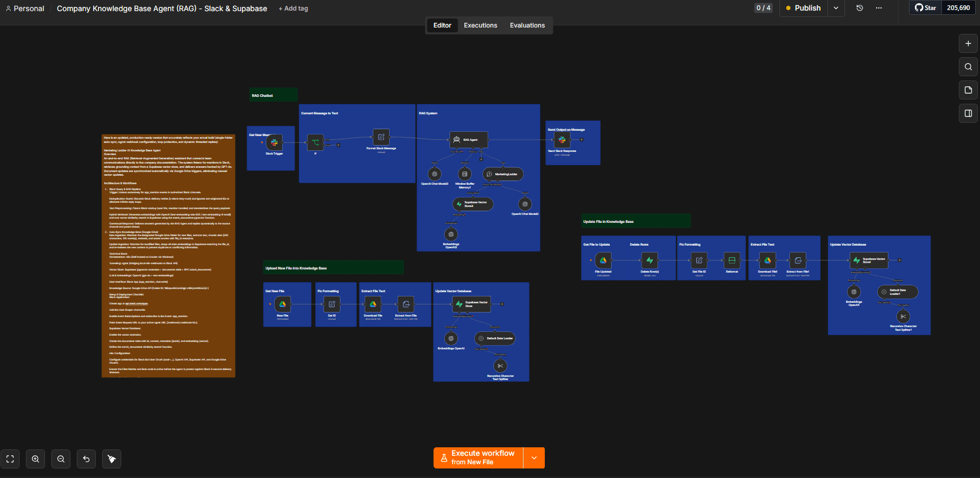The width and height of the screenshot is (980, 478).
Task: Select the OpenAI Chat Model2 node
Action: (525, 204)
